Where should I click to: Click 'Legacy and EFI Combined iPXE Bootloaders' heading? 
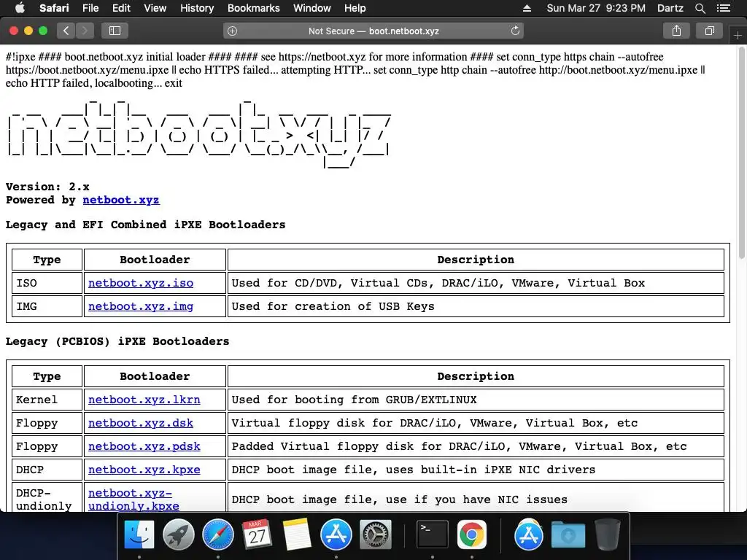pos(145,225)
